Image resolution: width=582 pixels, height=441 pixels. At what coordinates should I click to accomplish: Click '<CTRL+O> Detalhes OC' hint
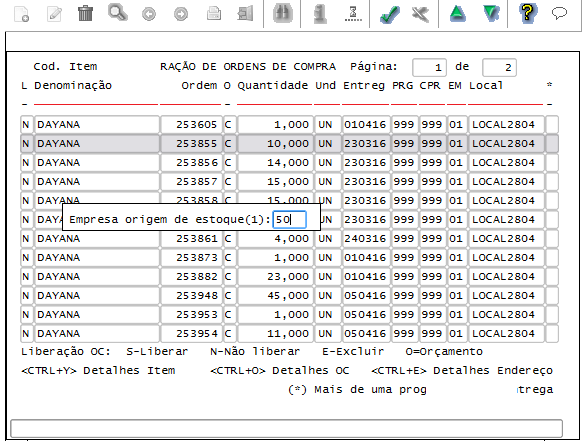pos(279,370)
